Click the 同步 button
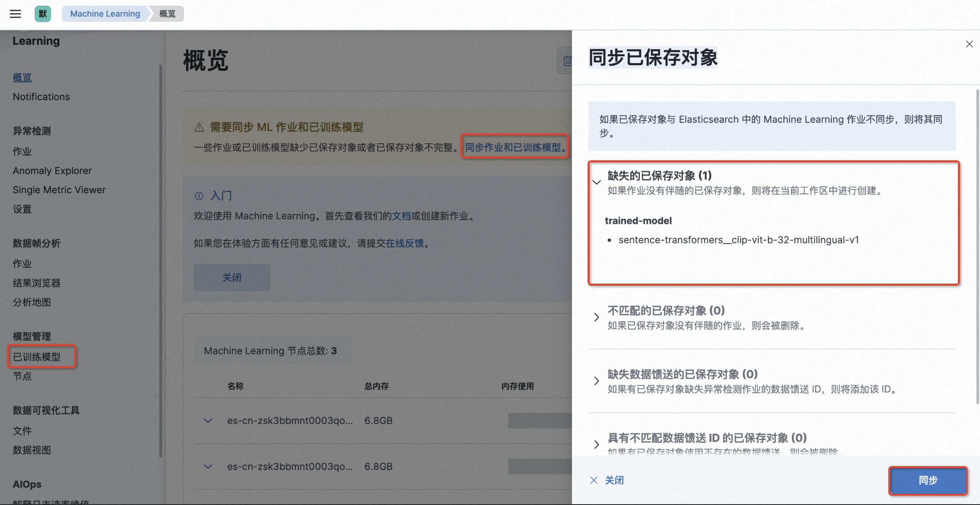Image resolution: width=980 pixels, height=505 pixels. [x=928, y=480]
